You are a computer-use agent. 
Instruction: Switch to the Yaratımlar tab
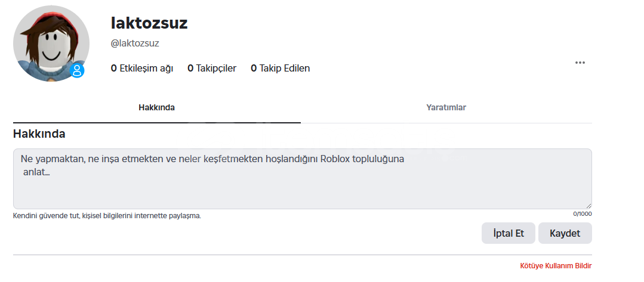click(x=446, y=107)
